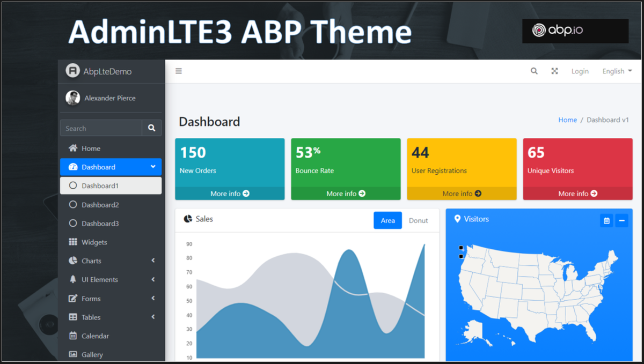Image resolution: width=644 pixels, height=364 pixels.
Task: Click the Calendar sidebar icon
Action: [72, 336]
